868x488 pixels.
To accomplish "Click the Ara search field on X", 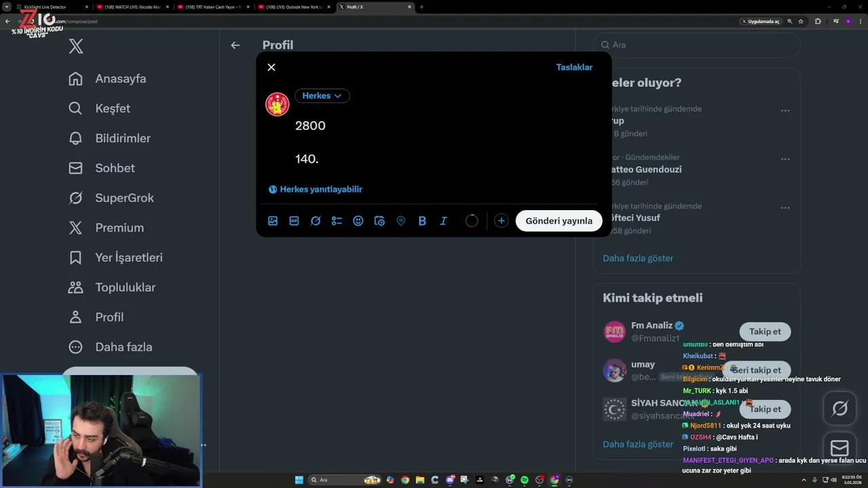I will tap(697, 45).
